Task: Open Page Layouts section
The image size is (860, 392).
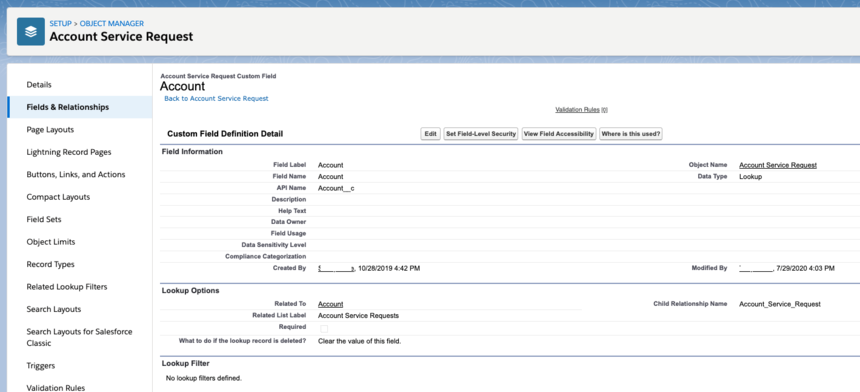Action: (50, 130)
